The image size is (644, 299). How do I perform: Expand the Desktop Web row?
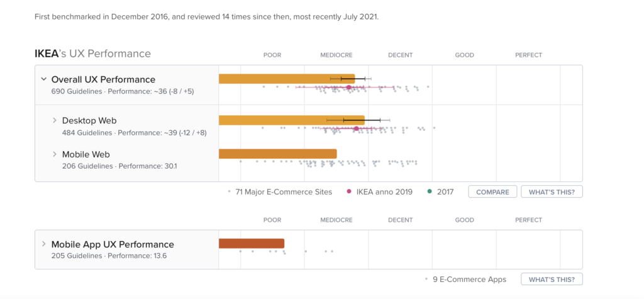(x=55, y=120)
